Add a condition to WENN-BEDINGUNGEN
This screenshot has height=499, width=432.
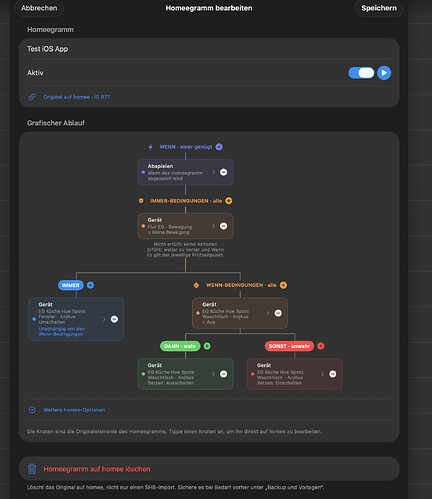283,285
